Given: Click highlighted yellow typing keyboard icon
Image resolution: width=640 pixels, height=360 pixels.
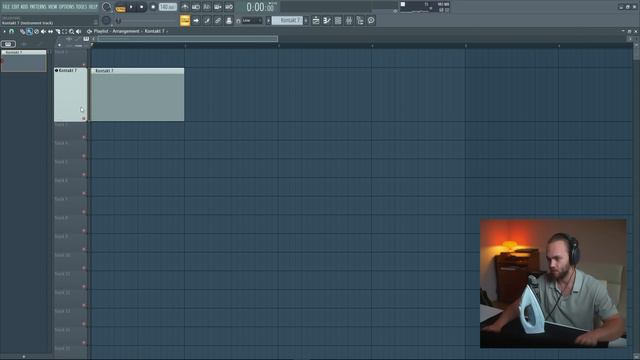Looking at the screenshot, I should point(185,20).
